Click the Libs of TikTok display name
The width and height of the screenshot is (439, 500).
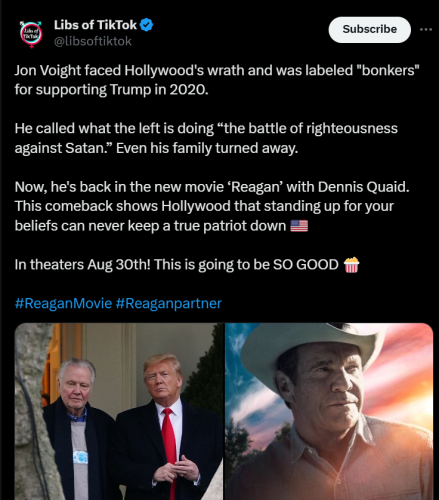click(95, 25)
